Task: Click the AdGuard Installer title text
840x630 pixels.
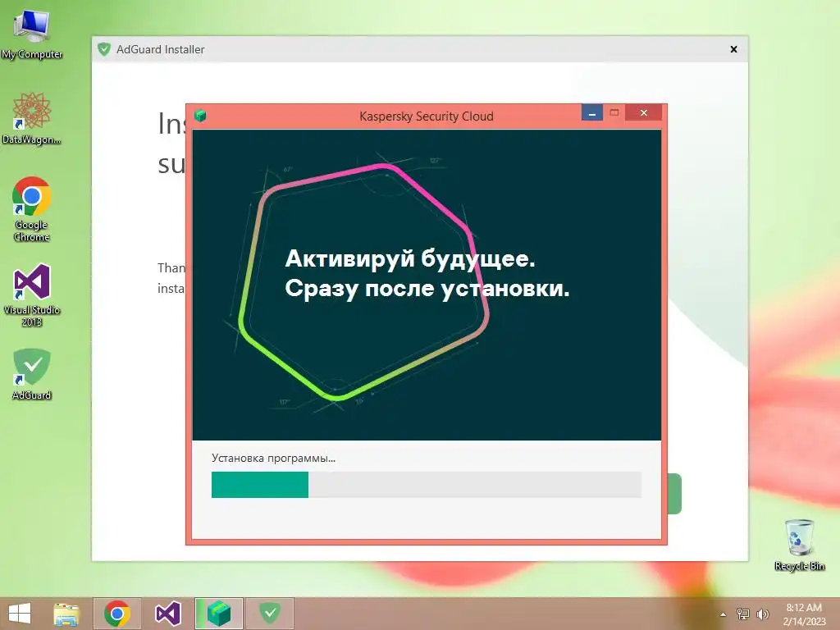Action: pos(160,49)
